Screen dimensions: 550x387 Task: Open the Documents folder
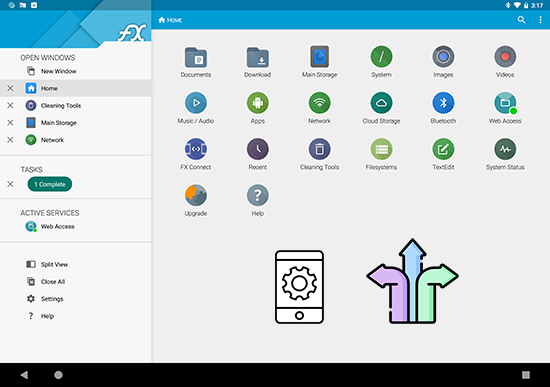pos(196,62)
